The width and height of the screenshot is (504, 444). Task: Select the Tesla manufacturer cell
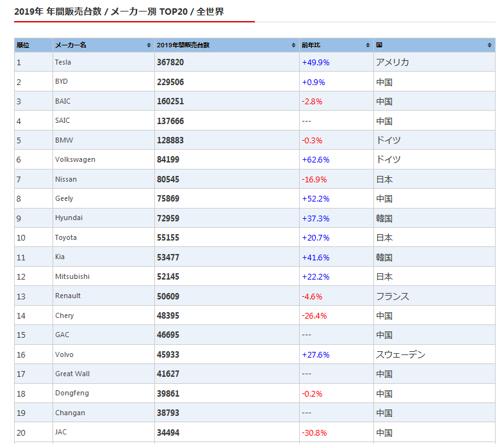tap(63, 62)
